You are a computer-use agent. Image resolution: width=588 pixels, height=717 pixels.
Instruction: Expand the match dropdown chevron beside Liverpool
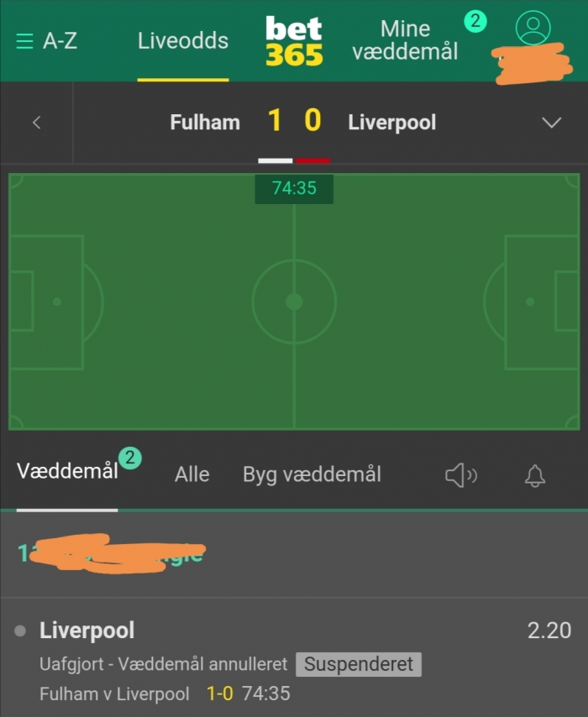pyautogui.click(x=551, y=123)
